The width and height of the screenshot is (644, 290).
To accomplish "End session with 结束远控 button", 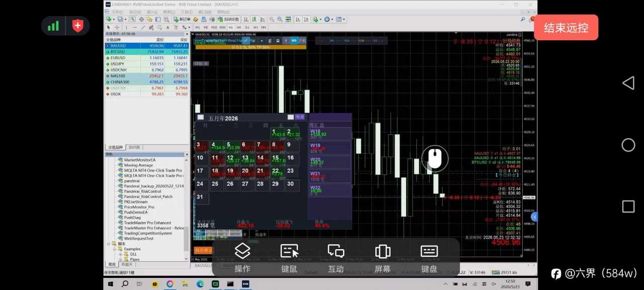I will pyautogui.click(x=566, y=27).
